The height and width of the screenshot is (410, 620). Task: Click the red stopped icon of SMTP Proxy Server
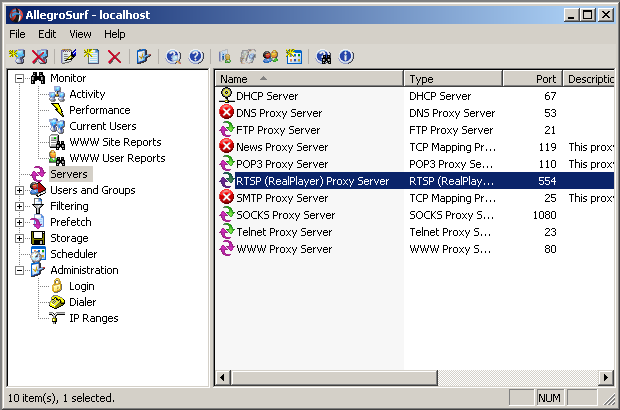pyautogui.click(x=226, y=197)
